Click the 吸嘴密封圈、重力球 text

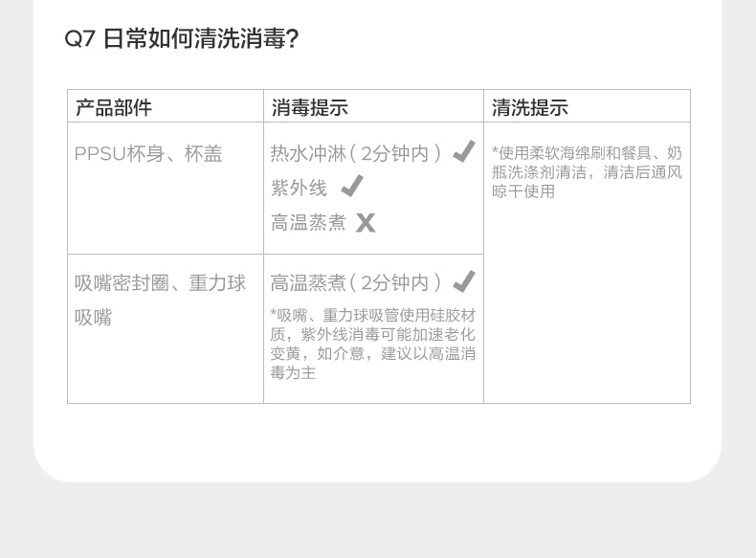[x=160, y=283]
